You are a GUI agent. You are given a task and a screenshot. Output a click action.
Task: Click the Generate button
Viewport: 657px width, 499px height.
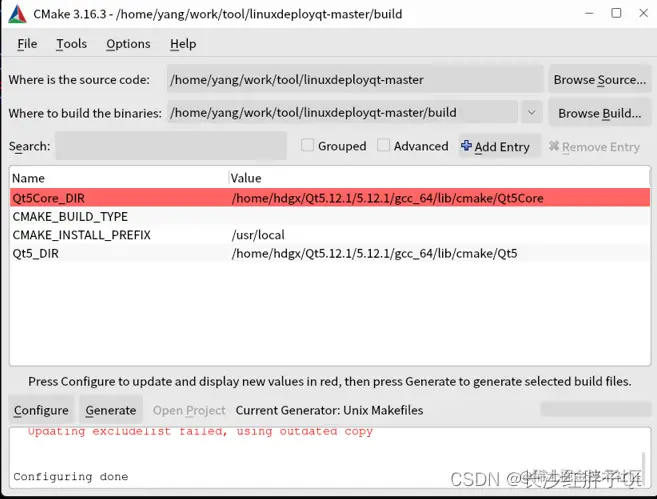[x=111, y=410]
